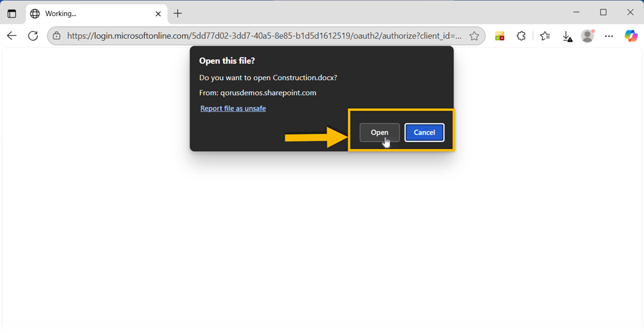Refresh the current page
The width and height of the screenshot is (644, 333).
[33, 36]
